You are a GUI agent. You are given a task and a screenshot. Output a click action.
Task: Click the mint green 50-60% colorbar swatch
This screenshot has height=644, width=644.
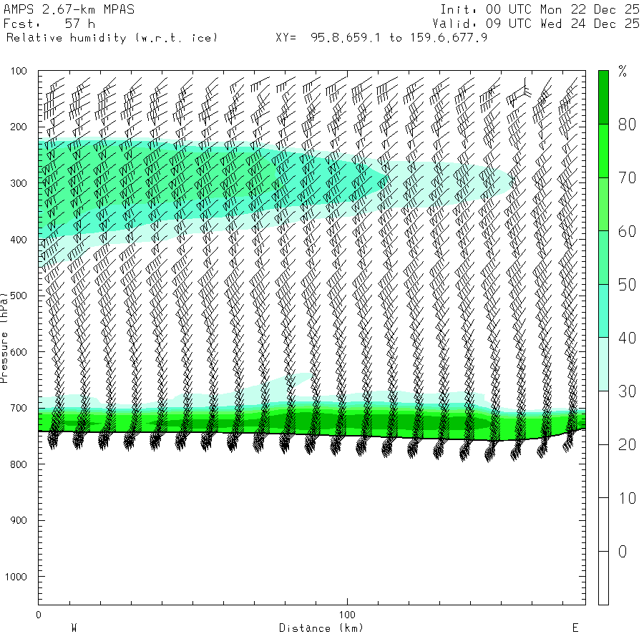click(603, 258)
